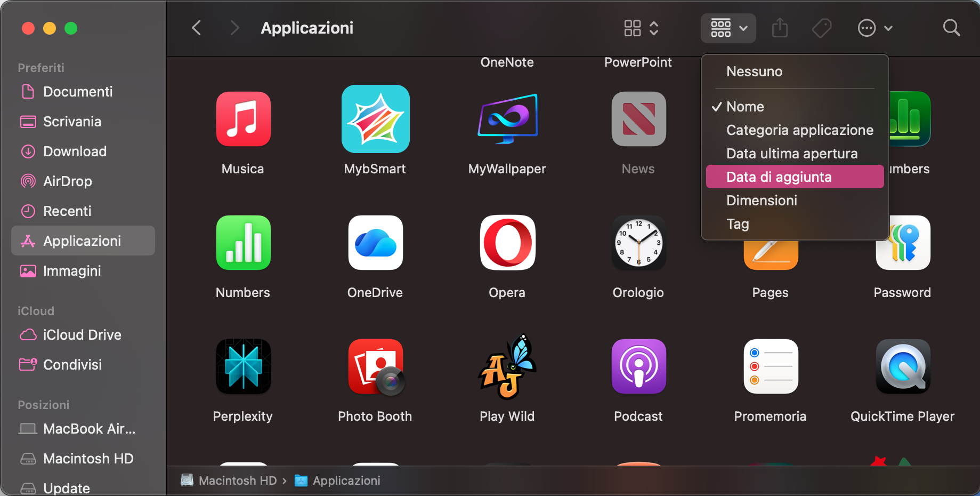Open the Musica app icon
Image resolution: width=980 pixels, height=496 pixels.
click(243, 119)
